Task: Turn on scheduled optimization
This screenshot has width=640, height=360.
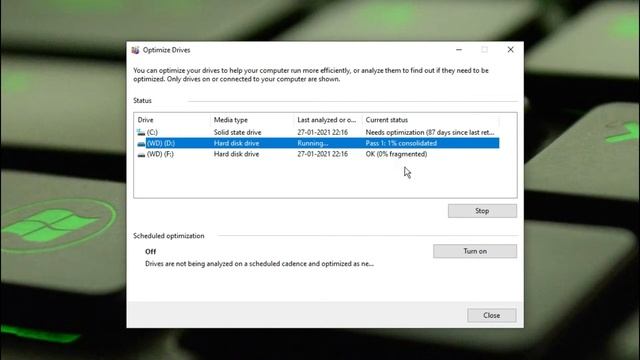Action: (475, 251)
